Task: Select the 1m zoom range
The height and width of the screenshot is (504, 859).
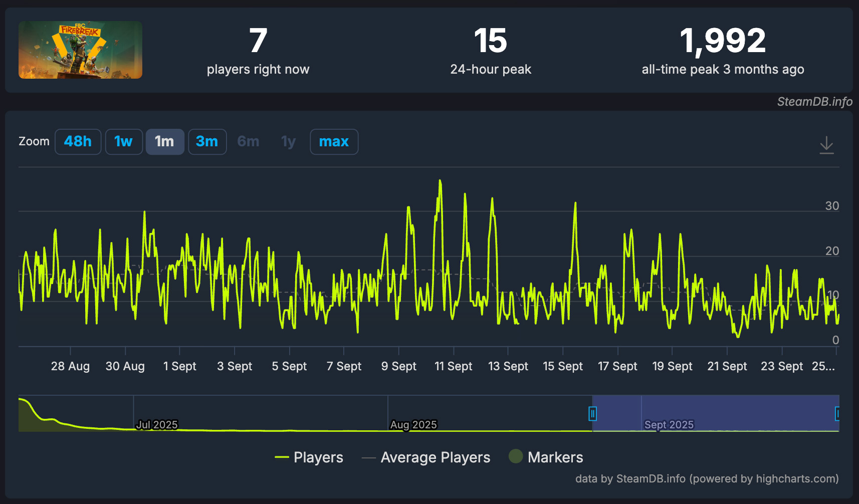Action: (164, 142)
